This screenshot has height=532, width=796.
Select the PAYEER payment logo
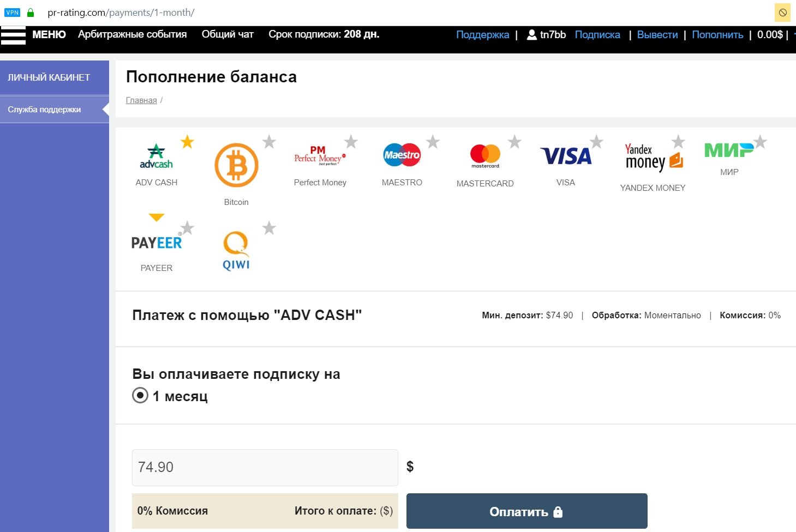coord(157,243)
